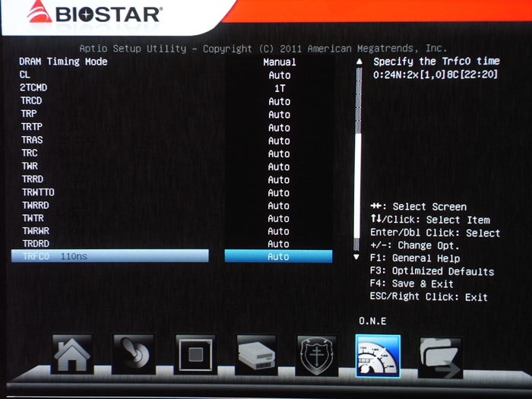Click the F4: Save & Exit hint

click(x=412, y=283)
